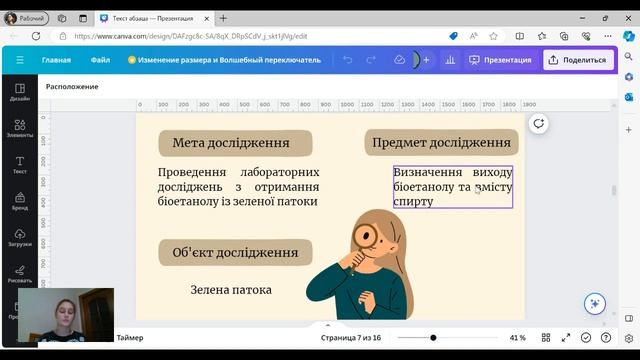The width and height of the screenshot is (640, 360).
Task: Select the Предмет дослідження heading
Action: click(x=441, y=142)
